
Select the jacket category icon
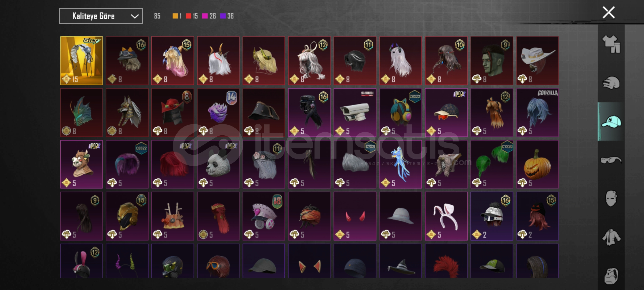(x=611, y=237)
